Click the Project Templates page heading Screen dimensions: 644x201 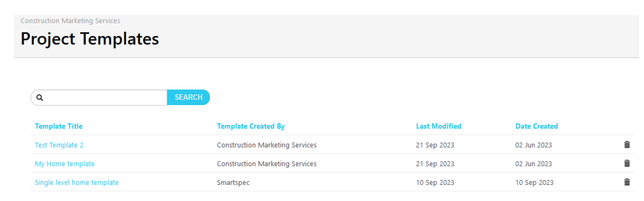(89, 39)
